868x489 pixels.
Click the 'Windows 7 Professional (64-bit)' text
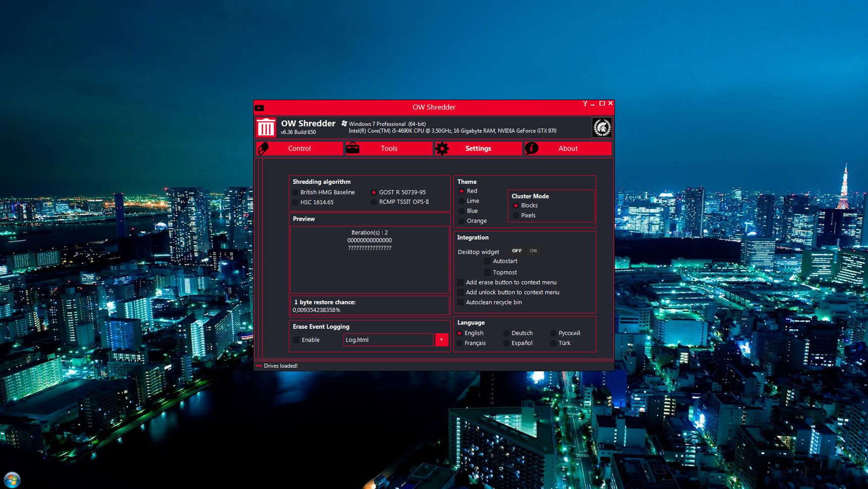387,124
